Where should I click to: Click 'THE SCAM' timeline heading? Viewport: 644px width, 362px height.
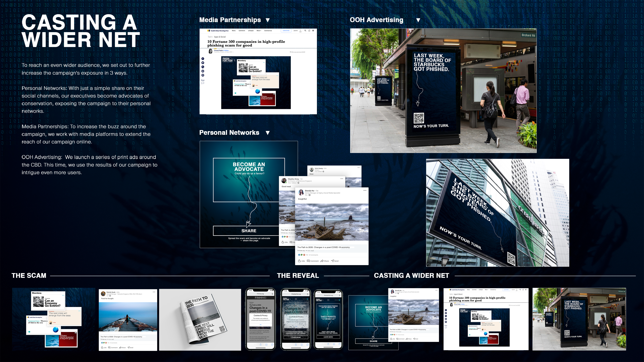click(x=29, y=276)
